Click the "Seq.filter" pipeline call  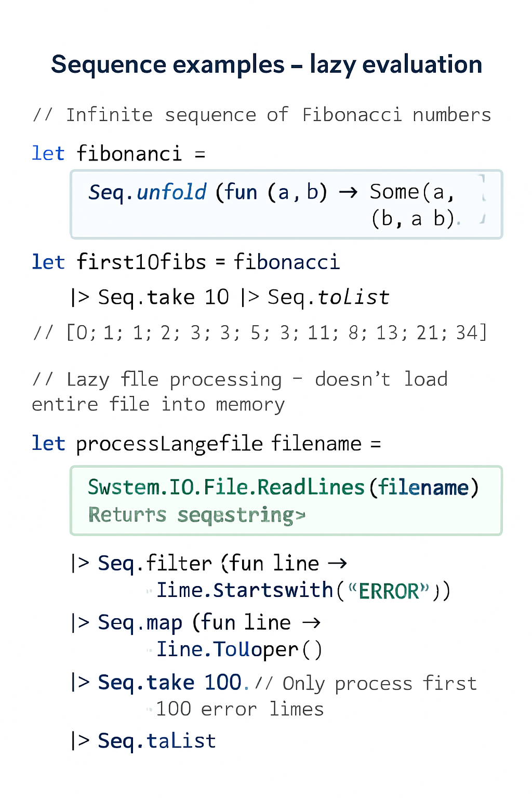pyautogui.click(x=154, y=563)
